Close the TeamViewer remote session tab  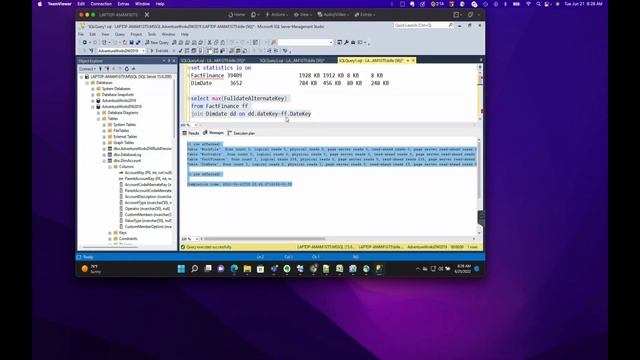147,15
